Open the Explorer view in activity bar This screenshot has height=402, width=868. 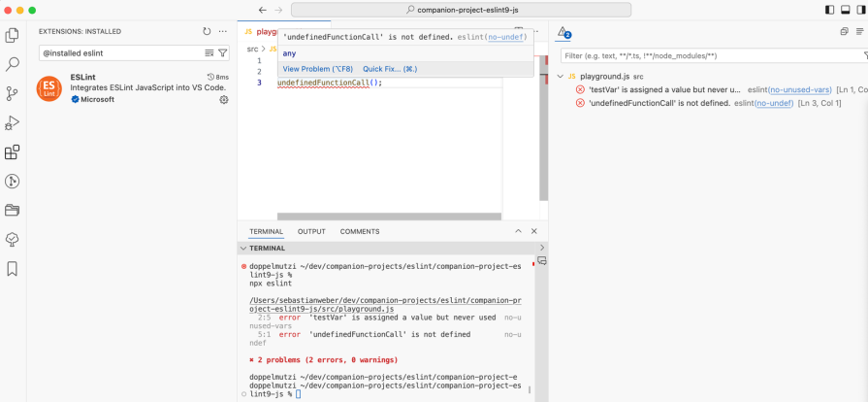tap(13, 35)
